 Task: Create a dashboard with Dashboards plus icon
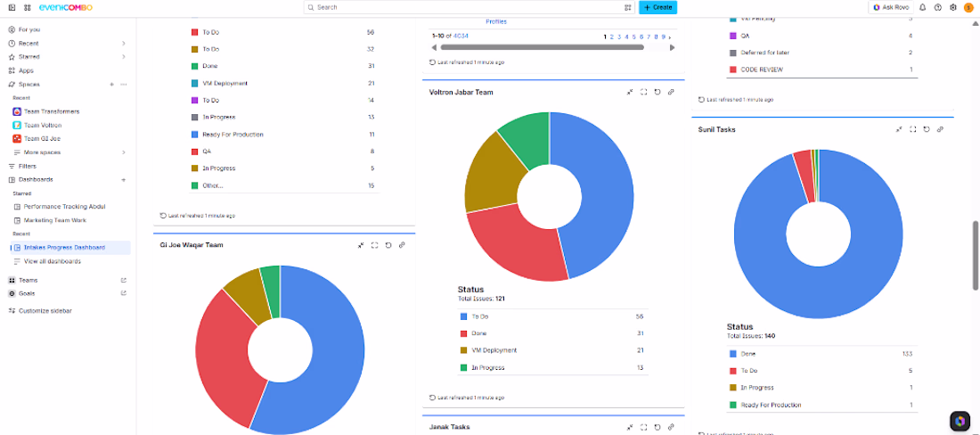(124, 180)
